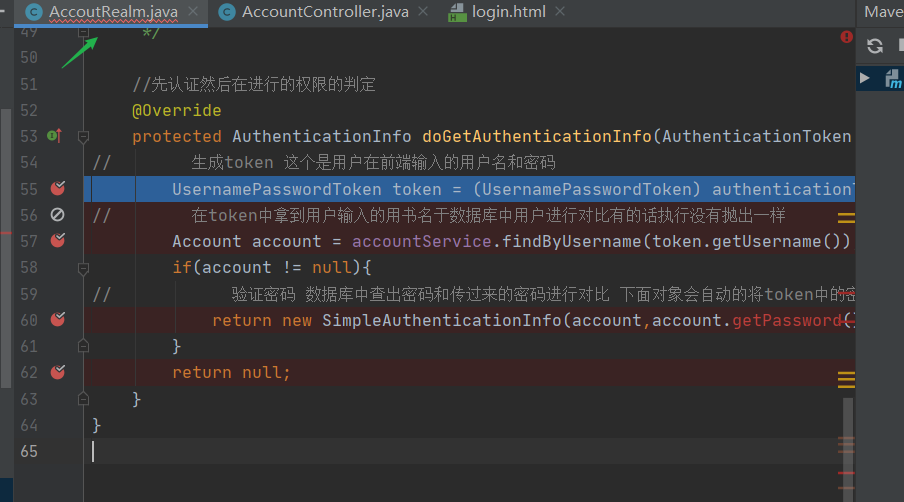The image size is (904, 502).
Task: Close the login.html tab
Action: click(559, 12)
